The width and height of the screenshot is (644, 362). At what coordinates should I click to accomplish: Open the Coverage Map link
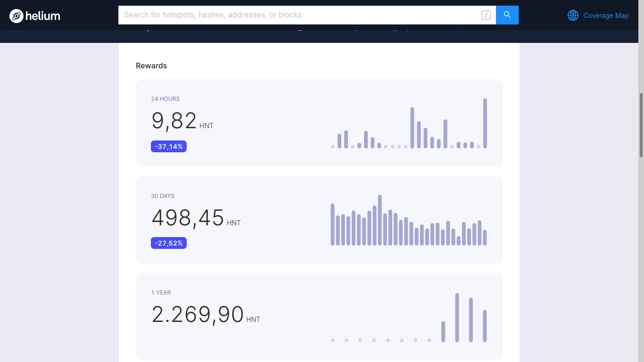[606, 16]
